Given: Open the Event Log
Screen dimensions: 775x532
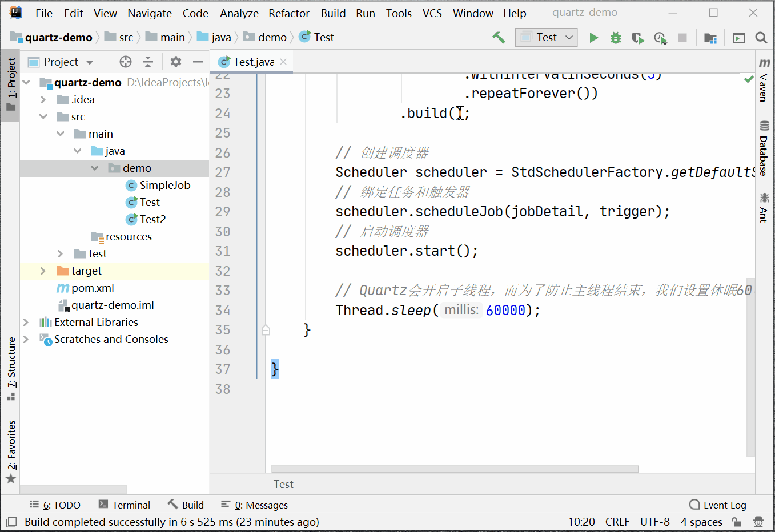Looking at the screenshot, I should pyautogui.click(x=718, y=505).
